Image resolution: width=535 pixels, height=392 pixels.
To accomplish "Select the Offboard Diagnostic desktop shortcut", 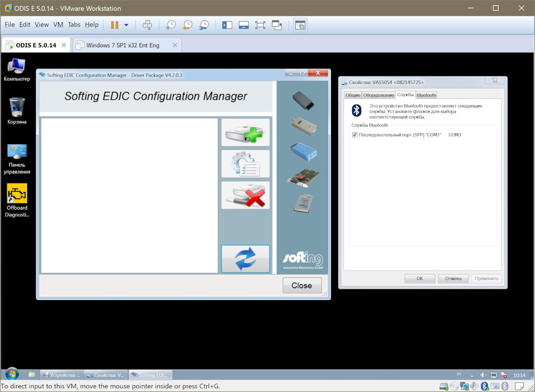I will click(x=17, y=201).
